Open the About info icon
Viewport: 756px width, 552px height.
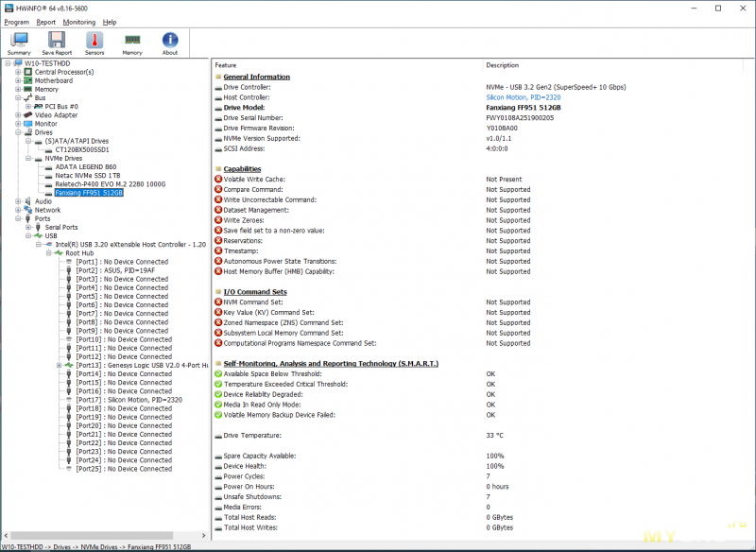[170, 41]
